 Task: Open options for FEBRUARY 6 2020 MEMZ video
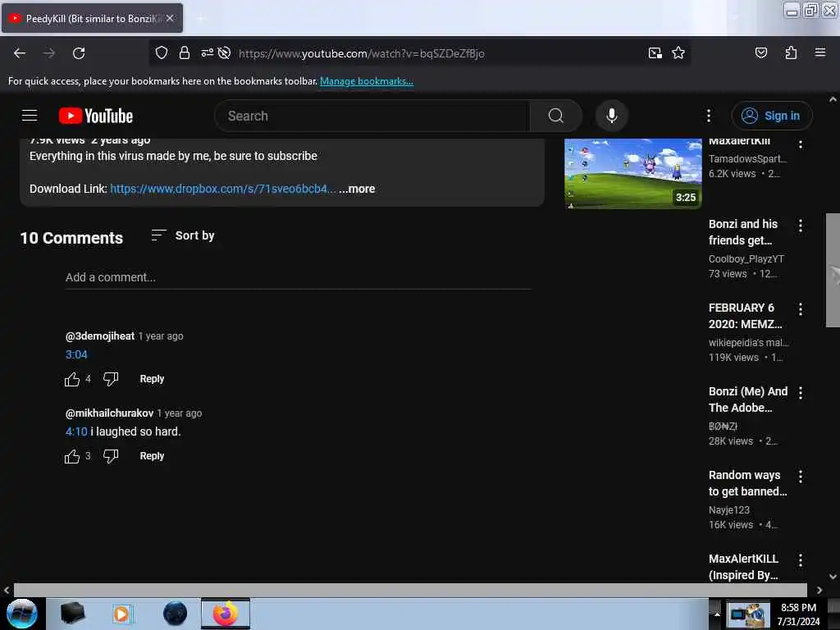[801, 309]
